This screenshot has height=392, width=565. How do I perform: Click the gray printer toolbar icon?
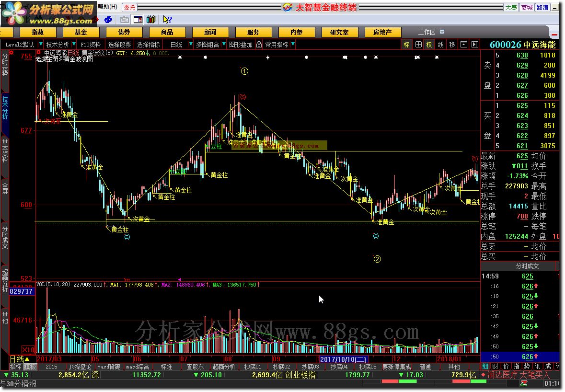click(125, 20)
